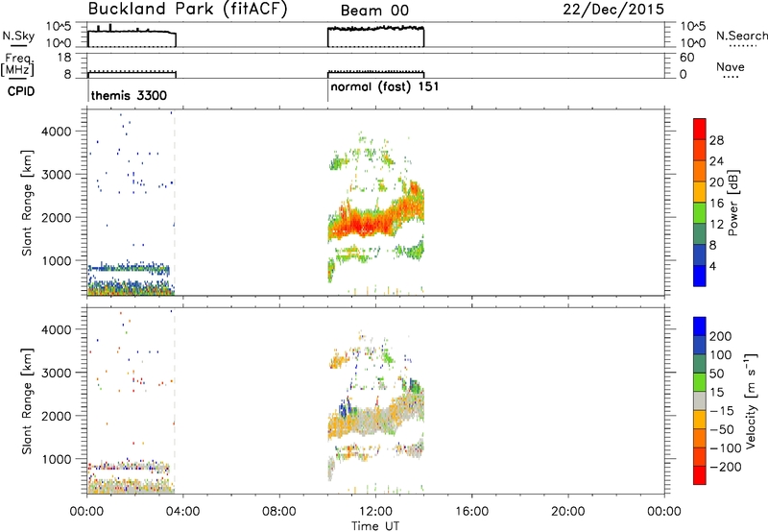Click the bright blue bottom segment of Power color bar
This screenshot has width=768, height=532.
point(700,276)
